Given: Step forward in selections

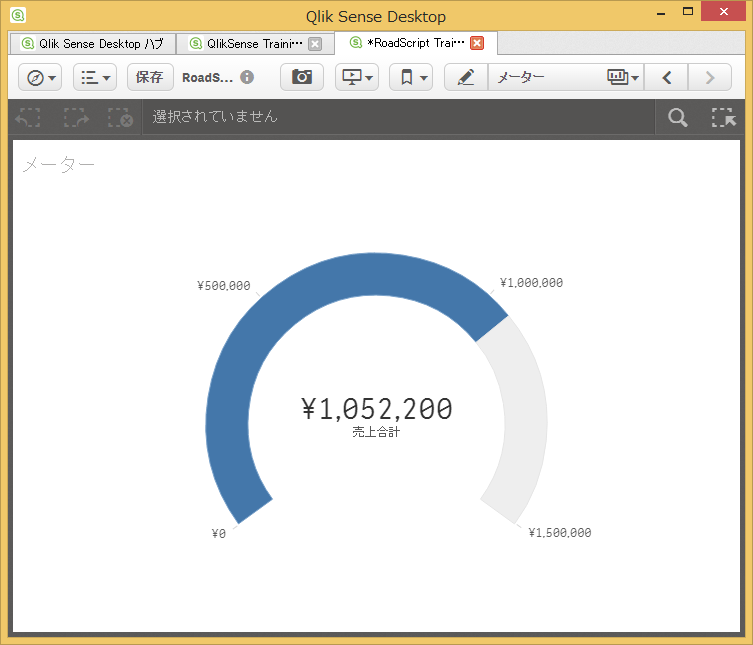Looking at the screenshot, I should [x=75, y=117].
